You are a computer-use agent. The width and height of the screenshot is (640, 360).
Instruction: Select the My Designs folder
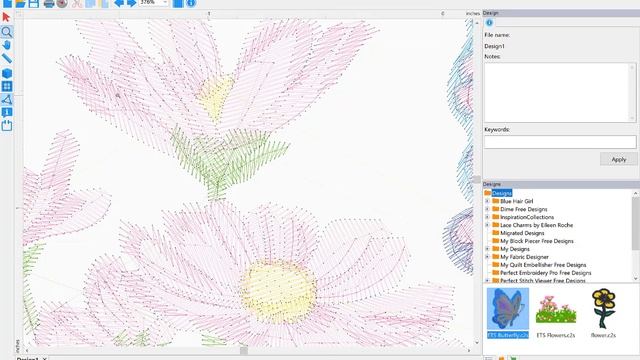pyautogui.click(x=515, y=249)
